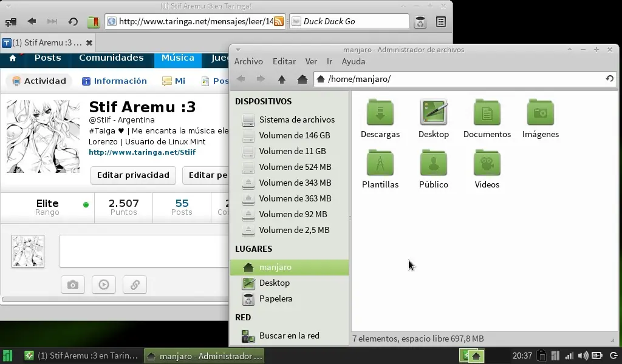Select Volumen de 146 GB device
The height and width of the screenshot is (364, 622).
click(289, 135)
